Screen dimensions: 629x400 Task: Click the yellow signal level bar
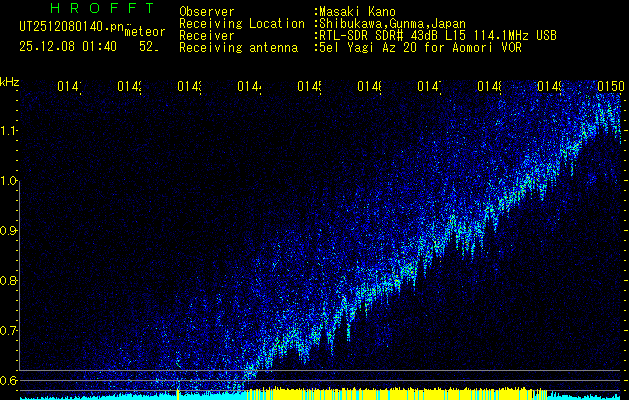coord(393,393)
